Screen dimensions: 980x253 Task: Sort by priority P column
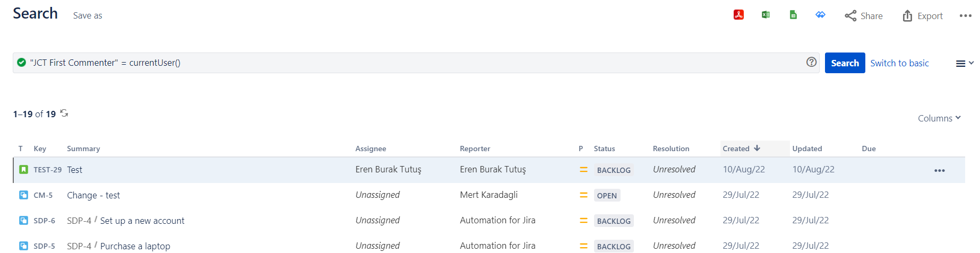[x=581, y=149]
